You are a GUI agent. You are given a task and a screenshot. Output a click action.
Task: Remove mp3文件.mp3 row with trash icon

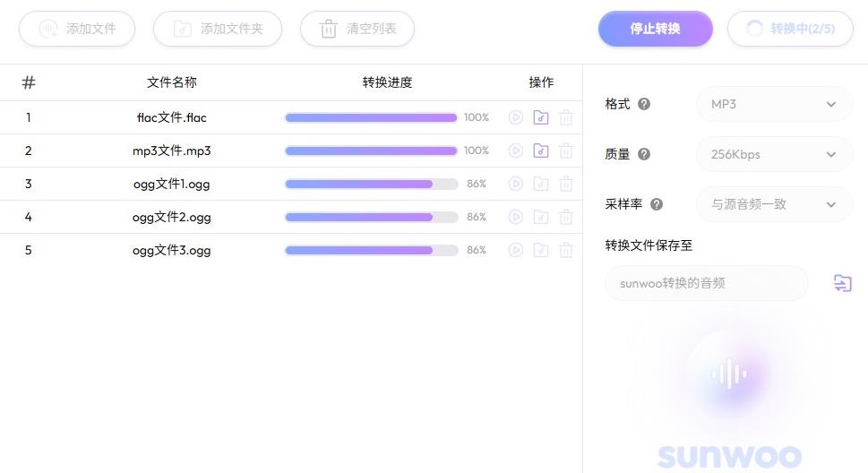click(566, 150)
